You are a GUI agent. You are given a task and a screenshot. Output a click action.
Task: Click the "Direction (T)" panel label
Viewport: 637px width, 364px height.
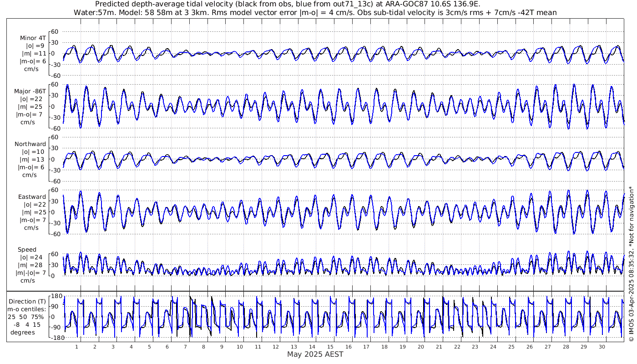tap(27, 301)
